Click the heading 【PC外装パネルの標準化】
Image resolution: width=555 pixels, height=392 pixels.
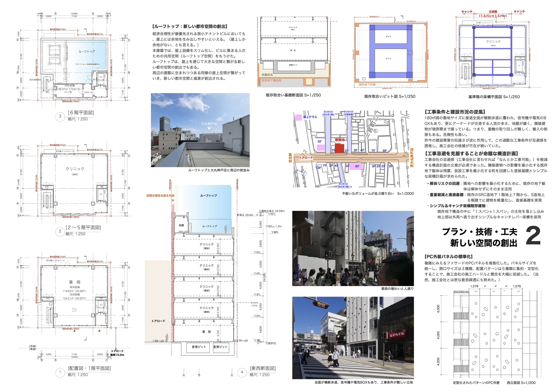(449, 257)
